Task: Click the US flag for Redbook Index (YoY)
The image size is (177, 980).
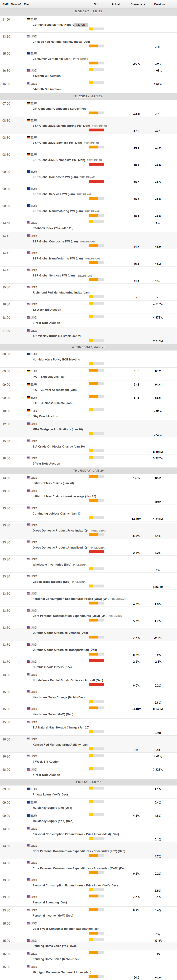Action: coord(29,223)
